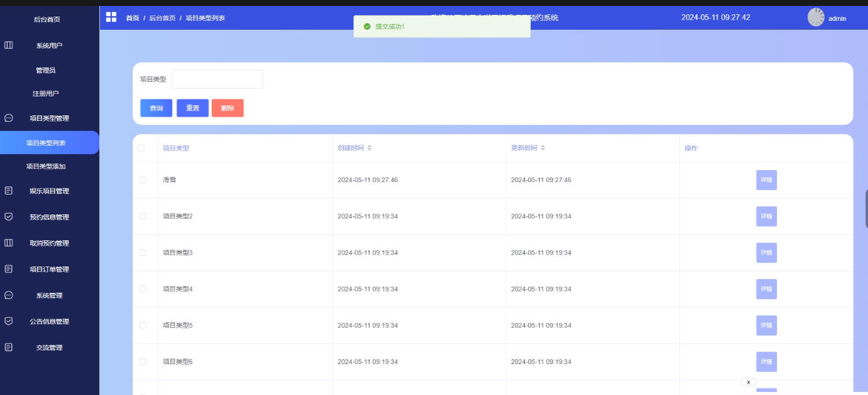Click the 项目类型列表 breadcrumb text
The image size is (868, 395).
(205, 18)
